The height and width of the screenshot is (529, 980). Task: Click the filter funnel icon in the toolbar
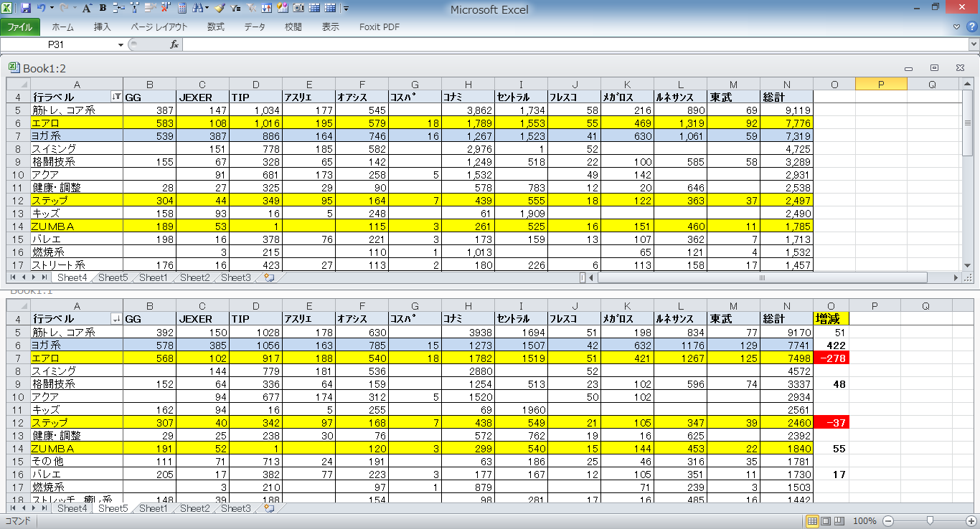[236, 9]
